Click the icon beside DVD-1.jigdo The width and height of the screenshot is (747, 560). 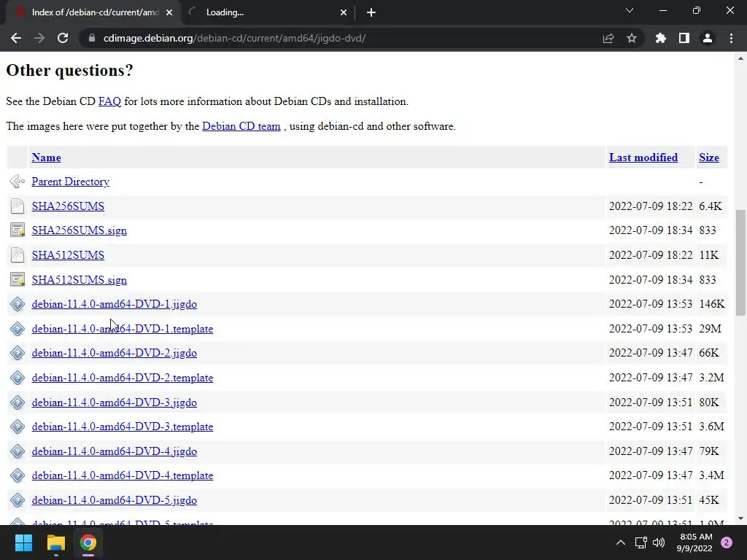click(18, 304)
